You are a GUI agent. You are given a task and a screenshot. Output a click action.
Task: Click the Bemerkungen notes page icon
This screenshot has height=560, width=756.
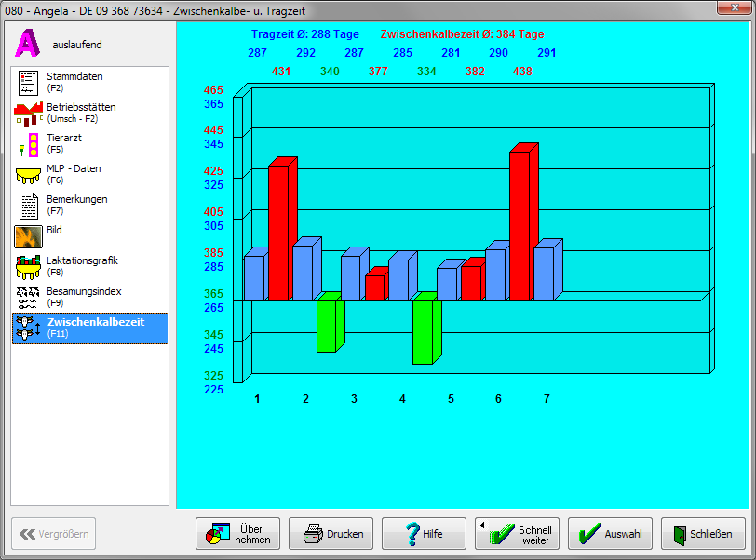(x=28, y=206)
